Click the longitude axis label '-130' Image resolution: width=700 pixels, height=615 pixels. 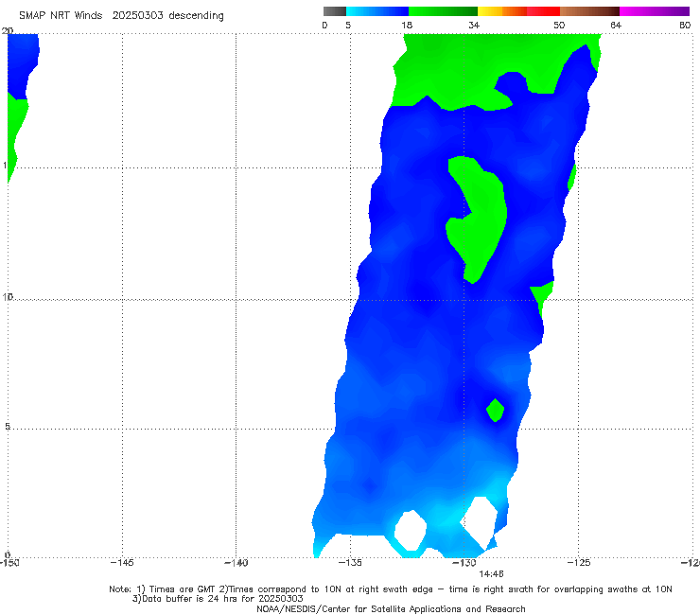(464, 563)
